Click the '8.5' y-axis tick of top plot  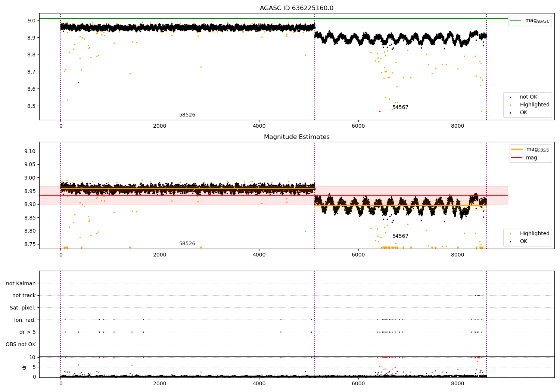[x=32, y=106]
